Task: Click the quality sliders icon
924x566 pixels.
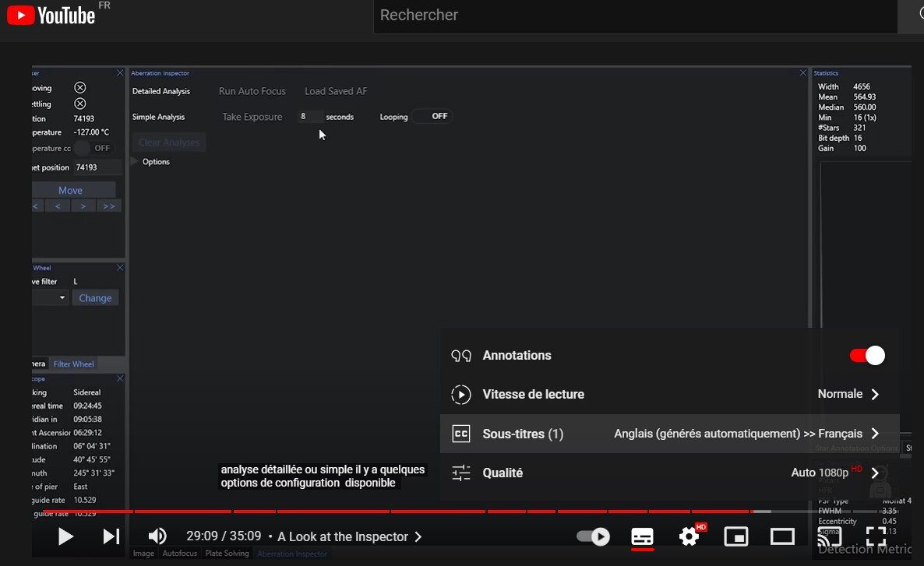Action: (x=460, y=473)
